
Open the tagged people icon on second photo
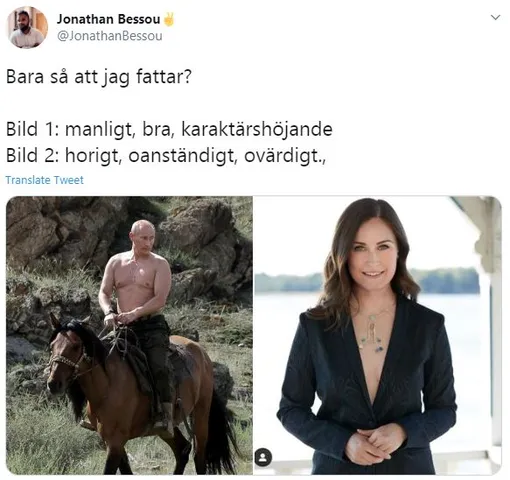(x=263, y=457)
